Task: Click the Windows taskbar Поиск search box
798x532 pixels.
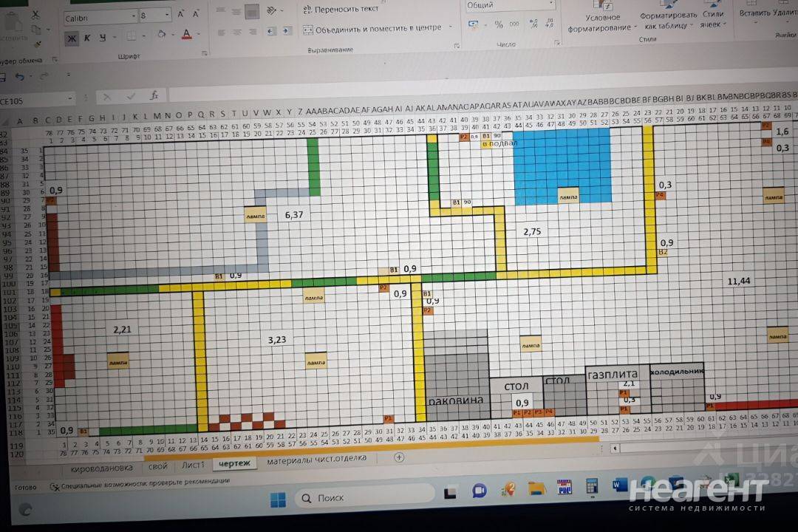Action: [364, 498]
